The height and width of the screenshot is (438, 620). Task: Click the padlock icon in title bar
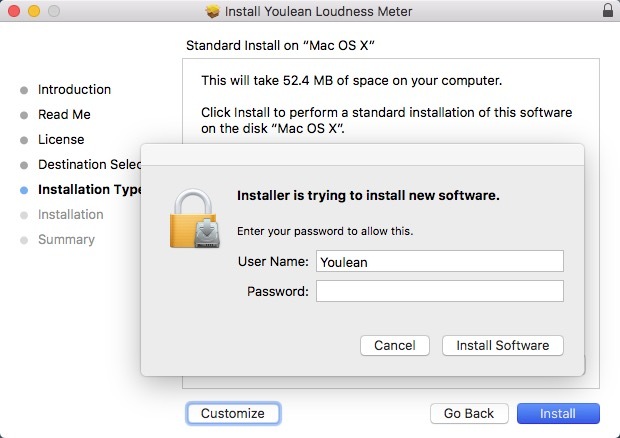608,11
